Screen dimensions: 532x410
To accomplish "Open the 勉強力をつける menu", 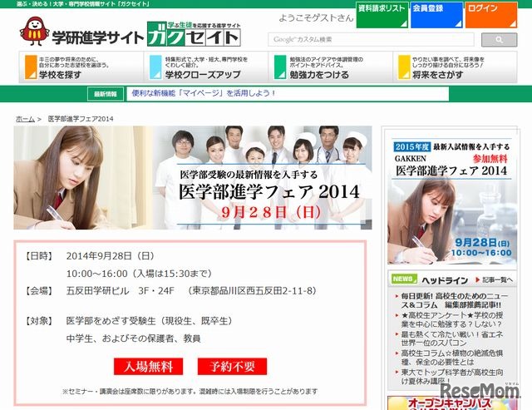I will 331,67.
